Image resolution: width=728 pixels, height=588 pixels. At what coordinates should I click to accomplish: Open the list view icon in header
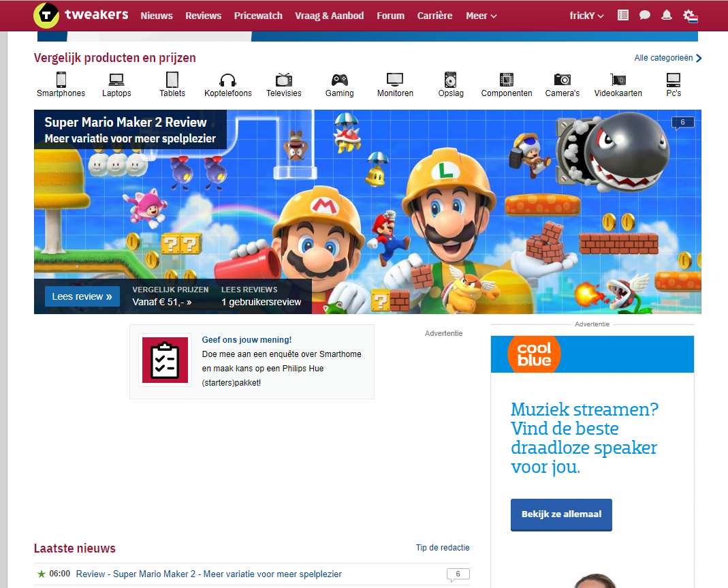(623, 15)
